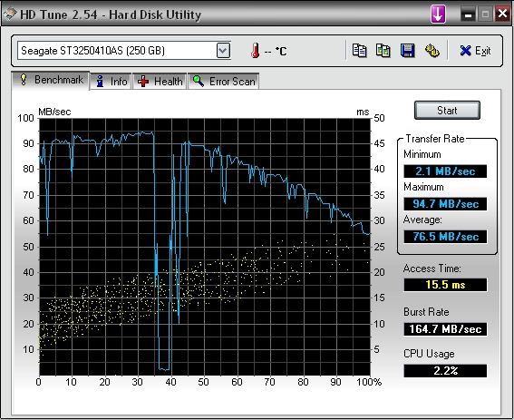Open options via the yellow tools icon

tap(432, 51)
